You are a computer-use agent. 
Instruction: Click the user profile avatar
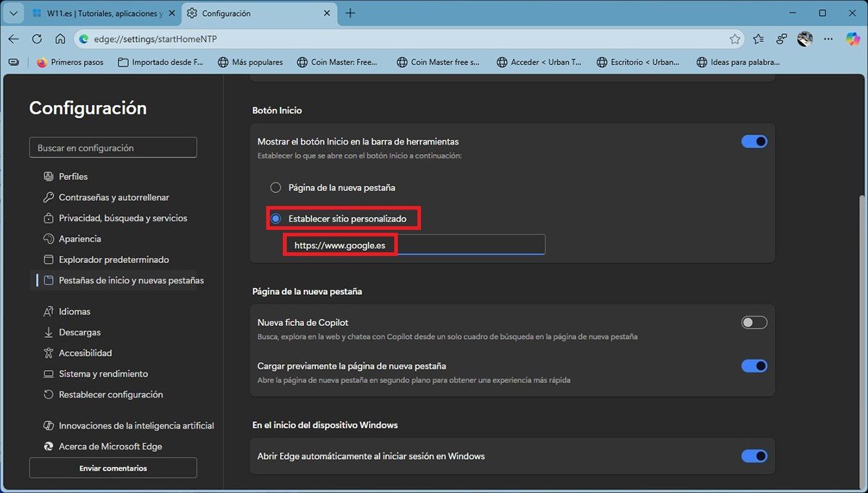point(805,39)
